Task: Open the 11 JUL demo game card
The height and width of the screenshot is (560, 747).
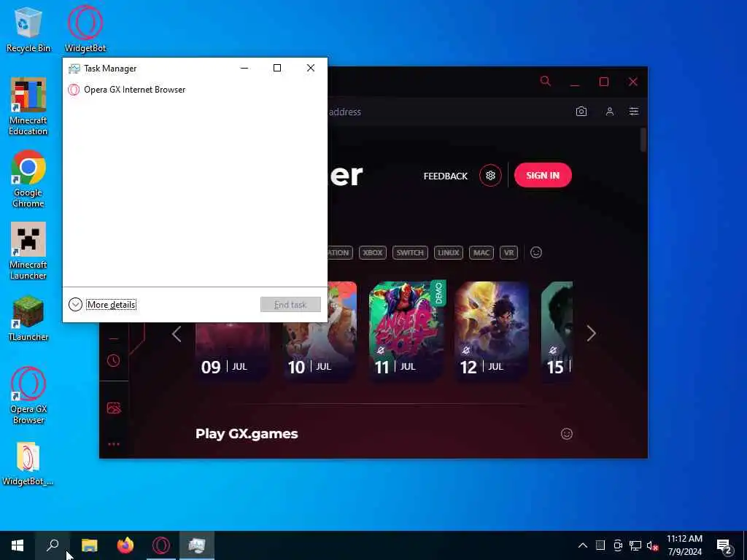Action: pos(407,330)
